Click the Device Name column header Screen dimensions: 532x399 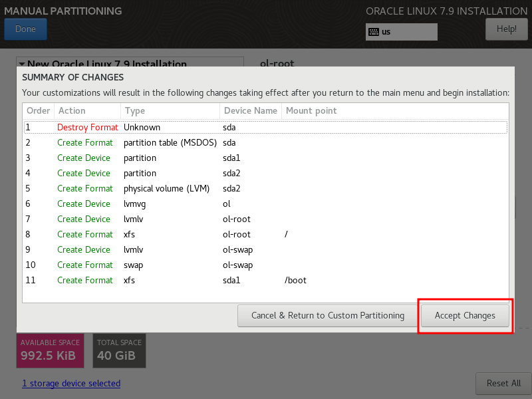[251, 111]
